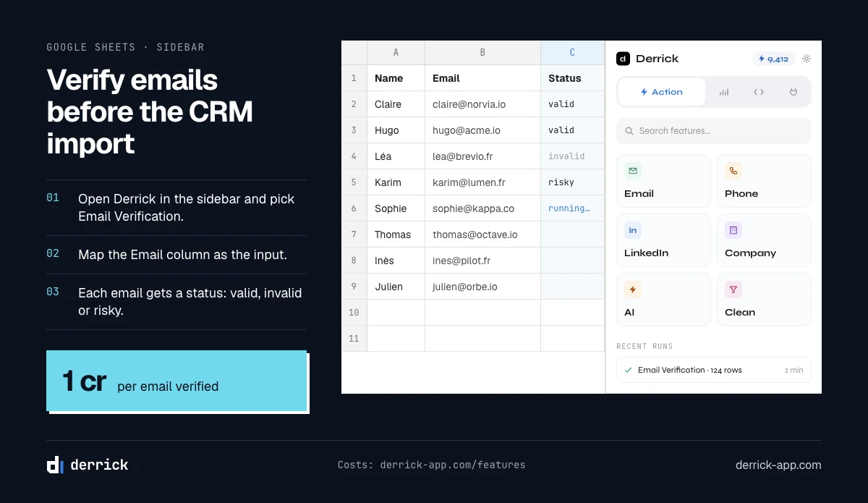Click derrick-app.com in the footer corner
The width and height of the screenshot is (868, 503).
pyautogui.click(x=778, y=465)
